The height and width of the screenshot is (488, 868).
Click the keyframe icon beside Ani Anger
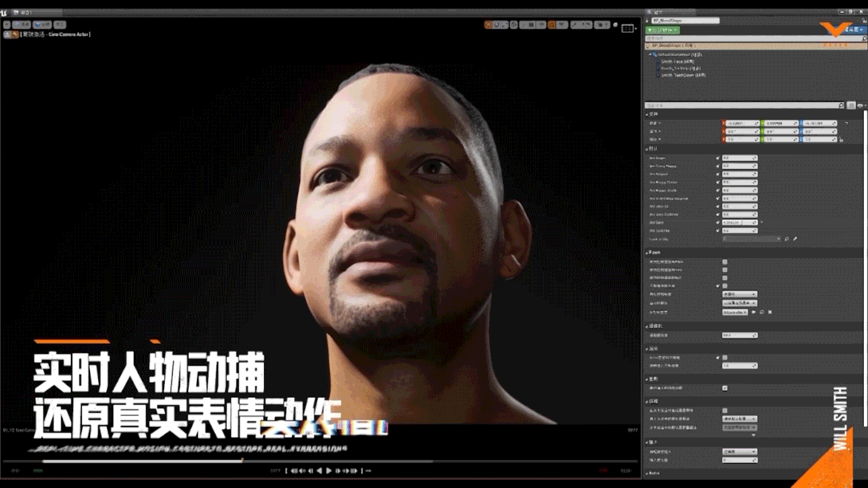coord(718,158)
